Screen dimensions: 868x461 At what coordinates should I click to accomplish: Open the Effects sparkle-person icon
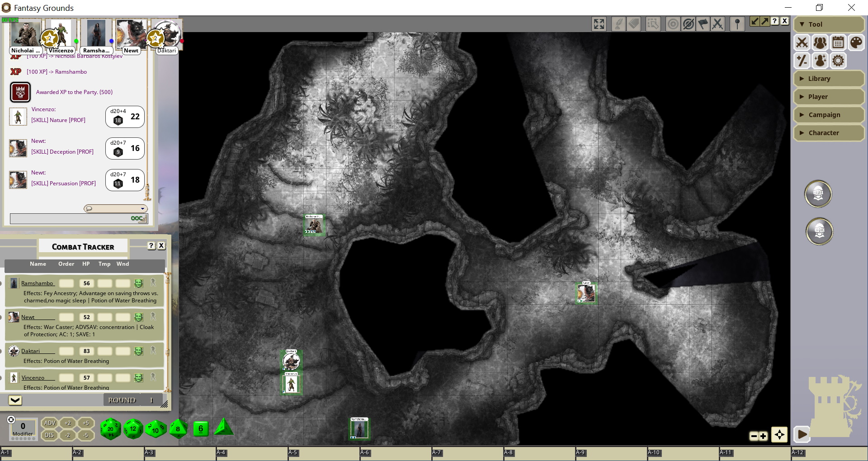click(820, 61)
